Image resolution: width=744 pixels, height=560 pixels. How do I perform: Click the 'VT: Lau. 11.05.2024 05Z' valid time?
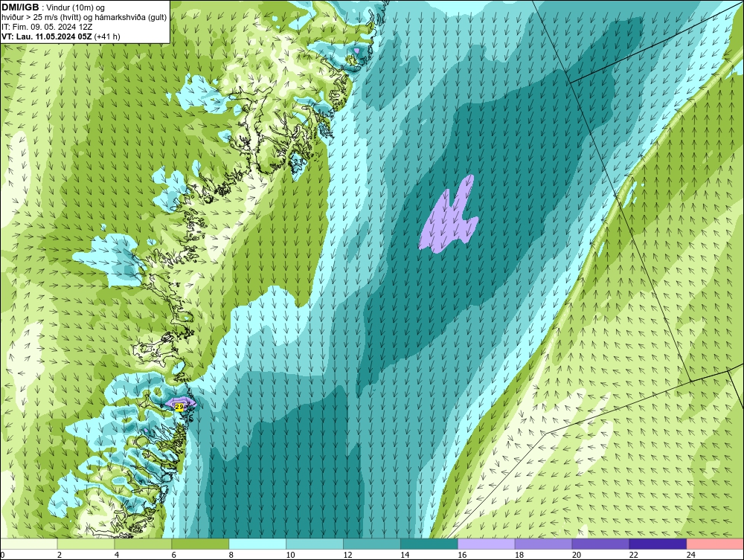coord(47,36)
